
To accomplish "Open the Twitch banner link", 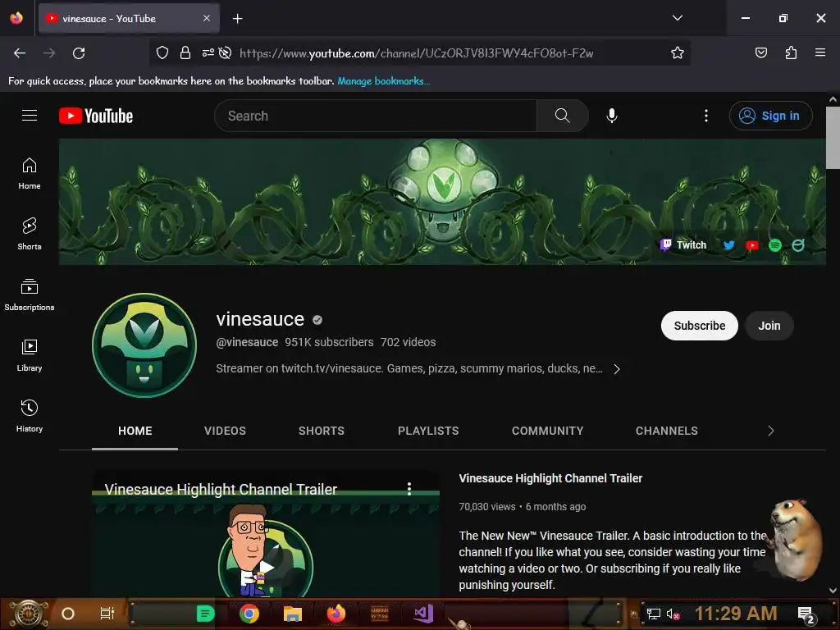I will [x=683, y=244].
